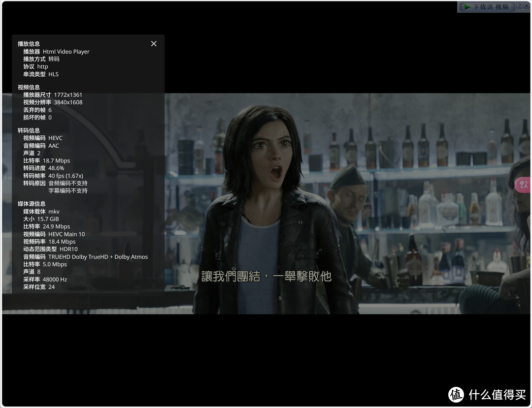Click the subtitle text '讓我們團結，一舉擊敗他'
The image size is (532, 408).
point(266,276)
